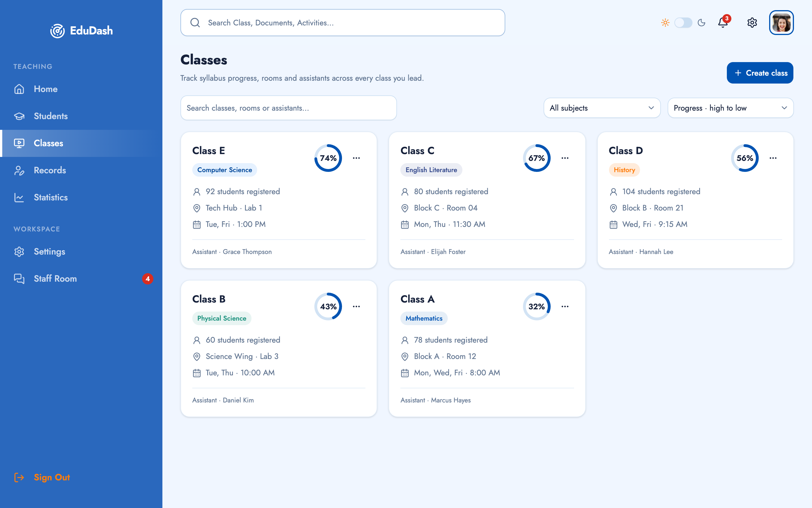Click the Create class button

(x=760, y=73)
